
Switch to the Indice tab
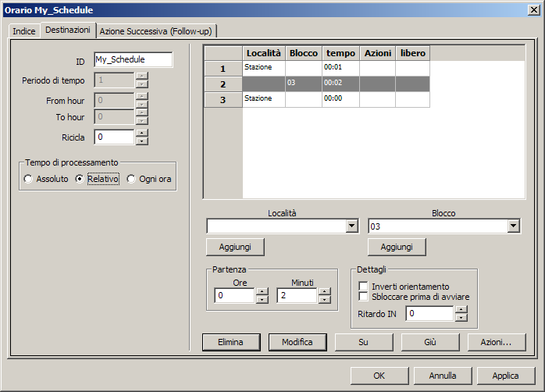pos(23,30)
